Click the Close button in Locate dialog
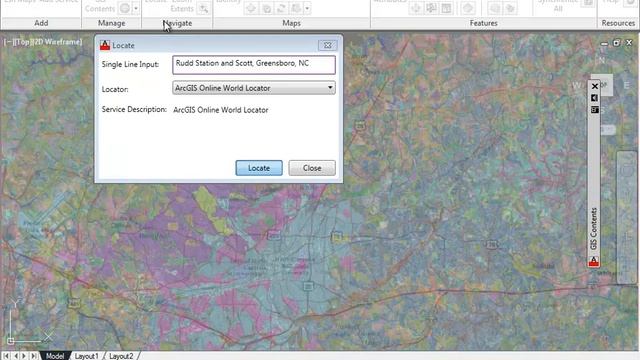 click(x=312, y=168)
